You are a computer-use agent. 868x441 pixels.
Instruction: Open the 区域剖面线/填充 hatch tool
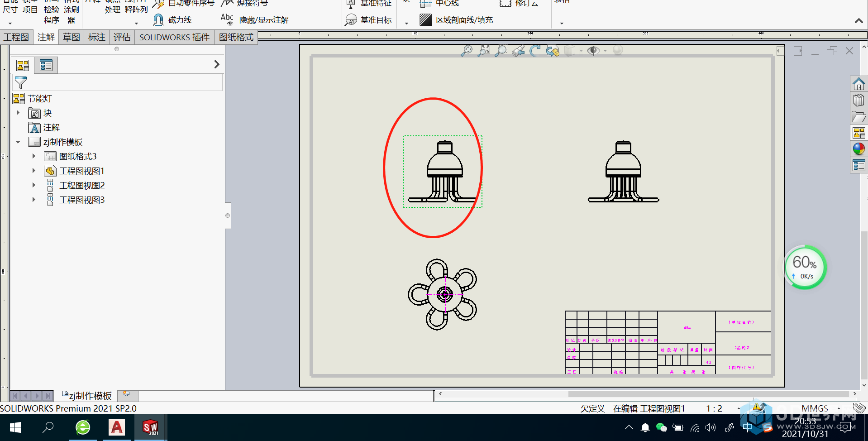[x=456, y=20]
